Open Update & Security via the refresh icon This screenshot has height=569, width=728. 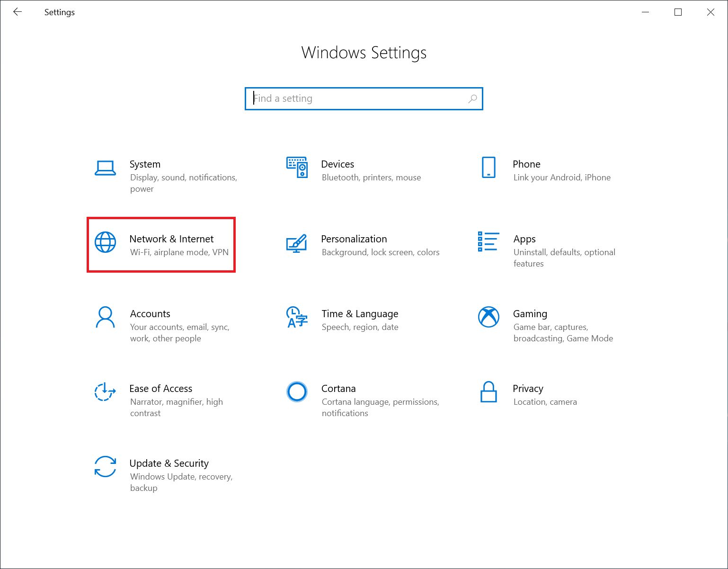tap(105, 467)
